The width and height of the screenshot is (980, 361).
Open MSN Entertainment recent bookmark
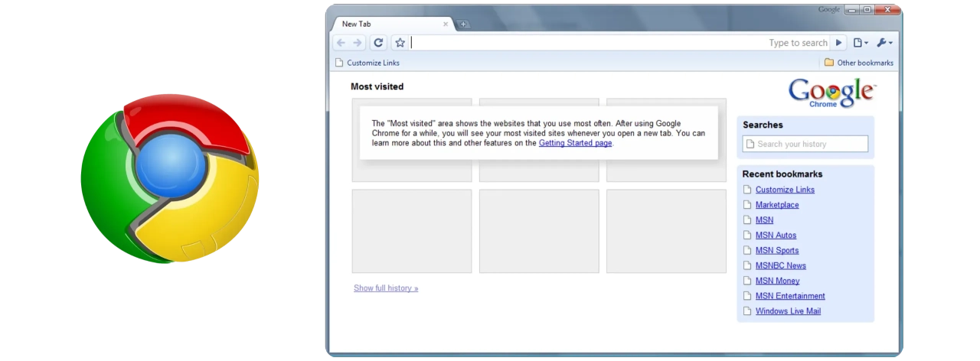790,296
